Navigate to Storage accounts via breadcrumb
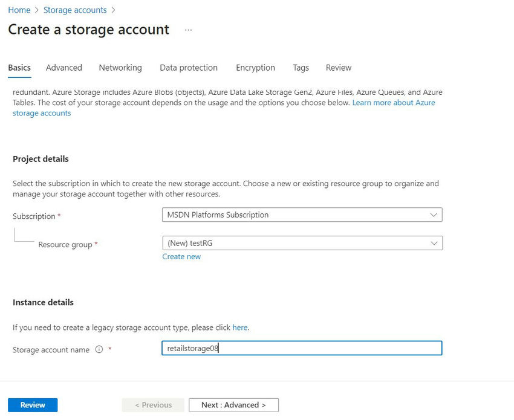This screenshot has width=514, height=420. pyautogui.click(x=75, y=10)
